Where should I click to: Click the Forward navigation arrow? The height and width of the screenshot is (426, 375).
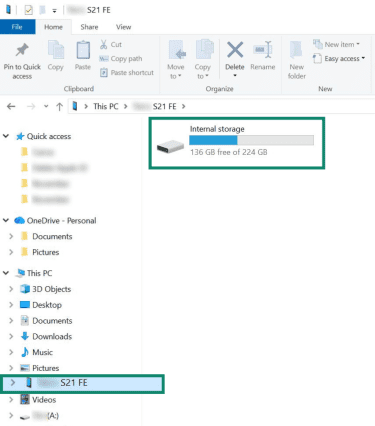[x=31, y=106]
